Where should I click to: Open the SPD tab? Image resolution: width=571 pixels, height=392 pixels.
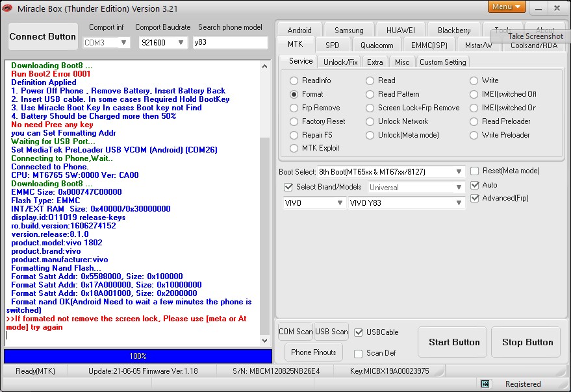pos(333,45)
